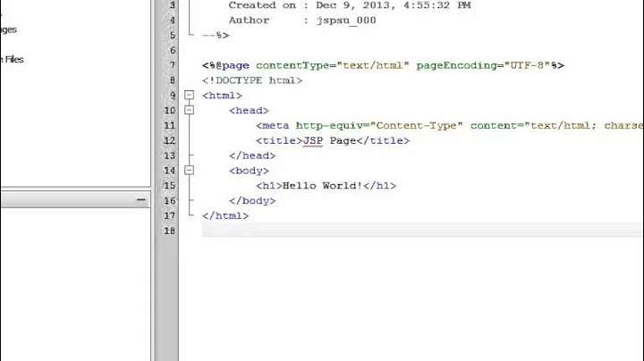Collapse the html tag fold on line 9

(189, 96)
